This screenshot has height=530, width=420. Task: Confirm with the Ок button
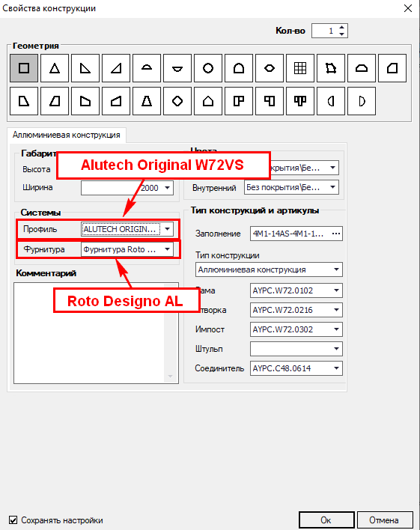tap(326, 520)
